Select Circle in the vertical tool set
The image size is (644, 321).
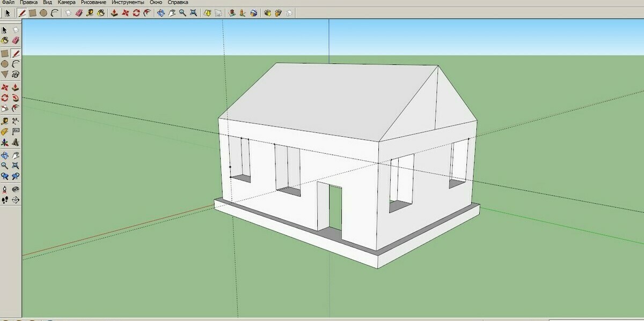pyautogui.click(x=5, y=64)
